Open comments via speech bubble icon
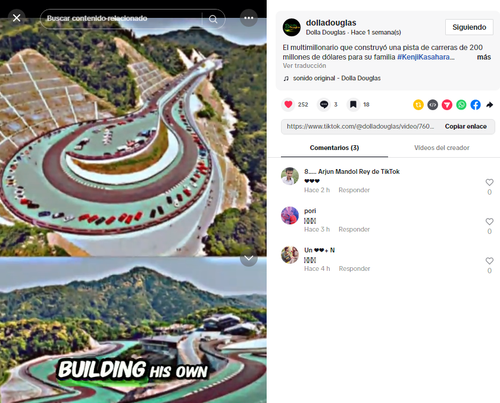The image size is (500, 403). 324,105
